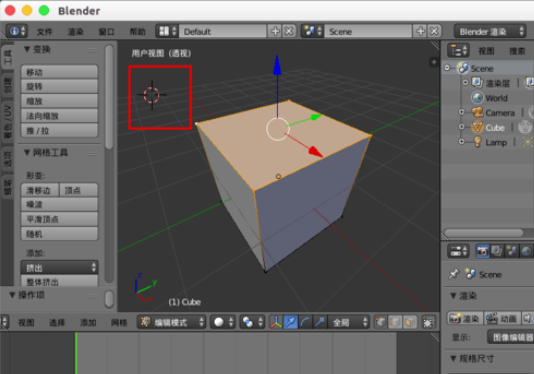534x374 pixels.
Task: Click the Cube mesh icon in outliner
Action: point(477,127)
